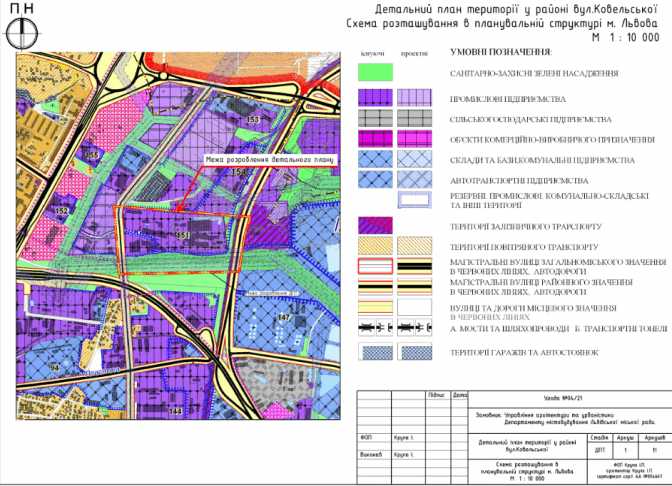Click the garages and parking swatch

pyautogui.click(x=375, y=352)
